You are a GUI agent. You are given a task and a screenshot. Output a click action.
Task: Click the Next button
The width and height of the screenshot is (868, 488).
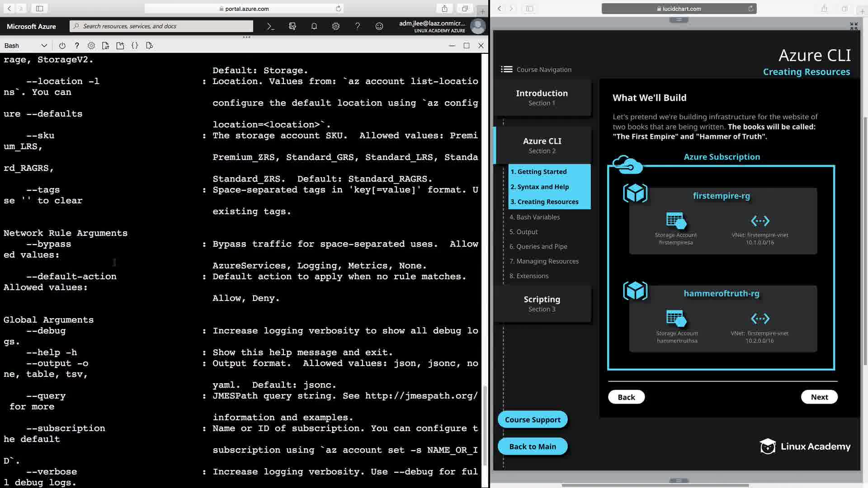tap(819, 397)
